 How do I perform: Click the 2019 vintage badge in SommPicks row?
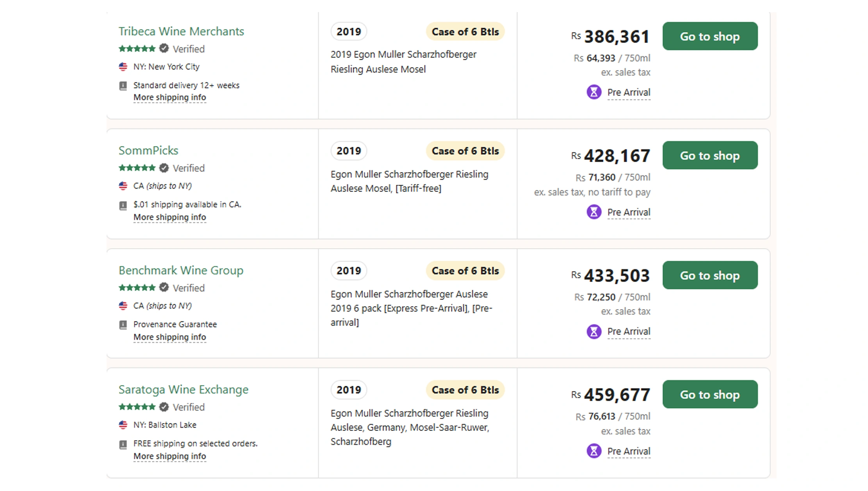(349, 151)
